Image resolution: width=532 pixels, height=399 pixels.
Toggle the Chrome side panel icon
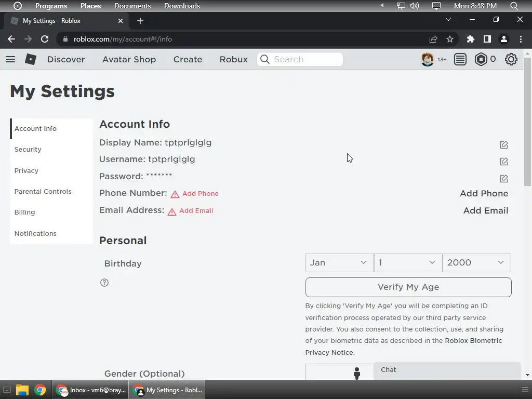[487, 39]
